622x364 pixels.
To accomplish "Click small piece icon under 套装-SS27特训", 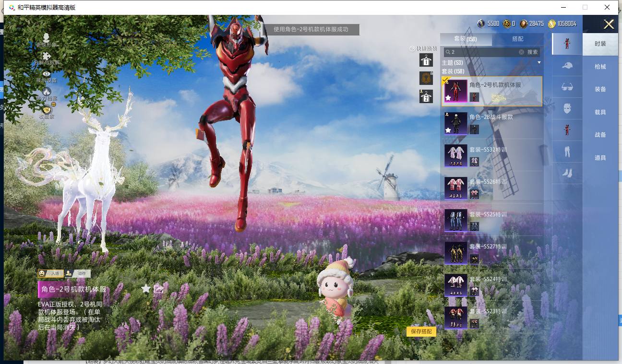I will click(x=474, y=259).
